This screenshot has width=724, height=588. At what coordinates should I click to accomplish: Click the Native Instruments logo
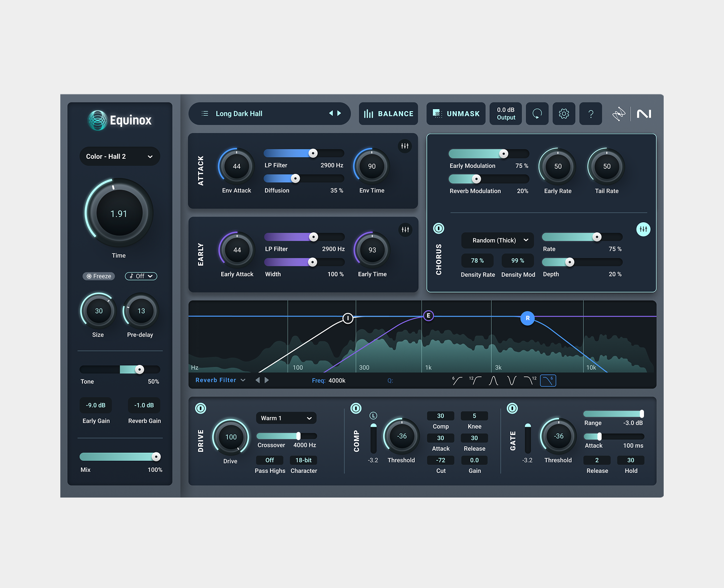(x=644, y=114)
